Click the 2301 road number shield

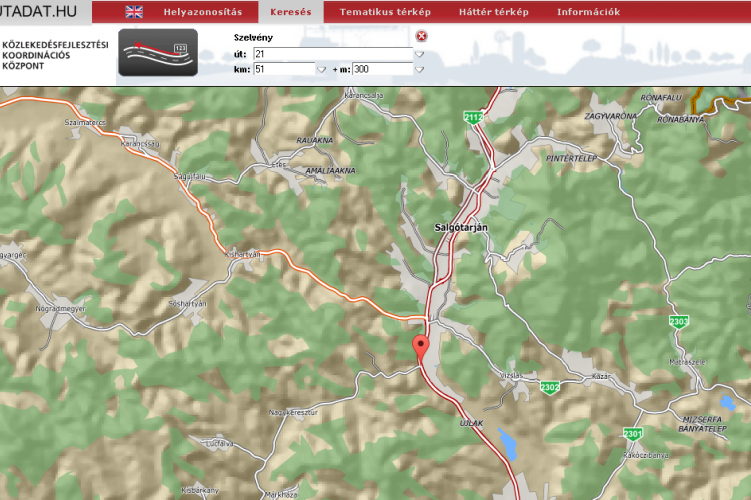(632, 433)
